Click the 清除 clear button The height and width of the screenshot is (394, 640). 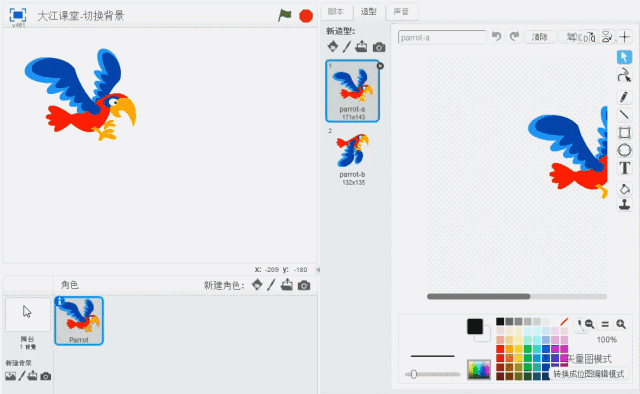[540, 37]
